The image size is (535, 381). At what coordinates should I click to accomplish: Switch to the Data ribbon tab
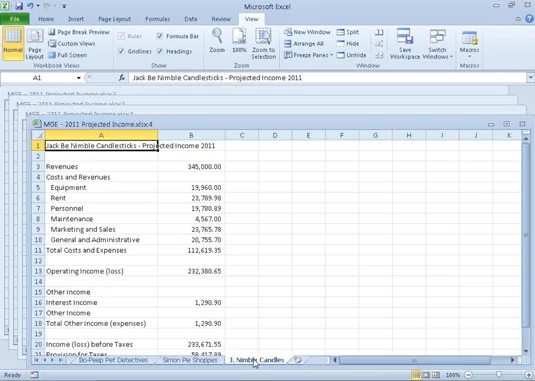pyautogui.click(x=190, y=19)
